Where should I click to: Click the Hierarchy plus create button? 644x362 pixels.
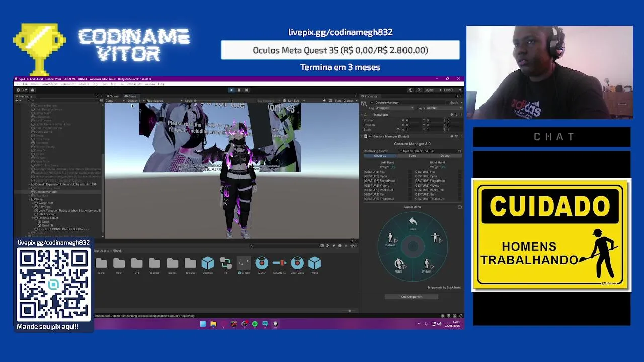(17, 101)
